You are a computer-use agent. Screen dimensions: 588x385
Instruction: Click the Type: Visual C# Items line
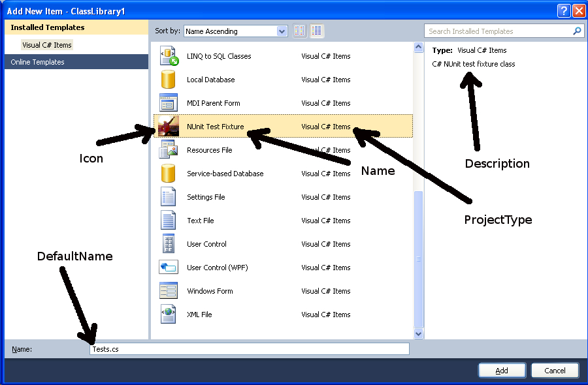[469, 50]
